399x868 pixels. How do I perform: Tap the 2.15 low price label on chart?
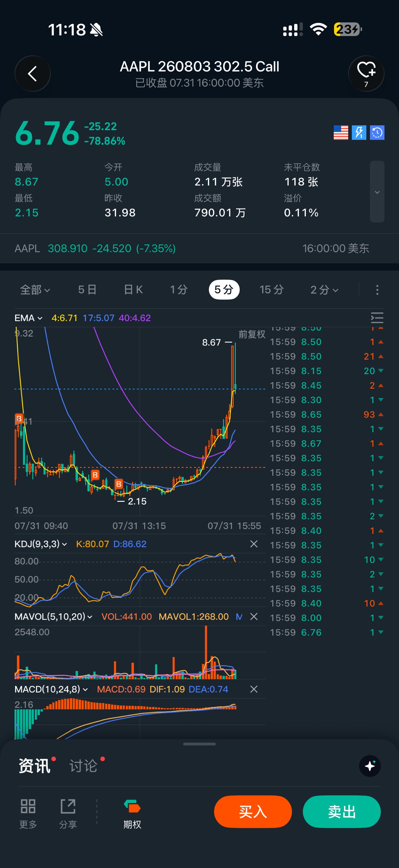click(137, 501)
